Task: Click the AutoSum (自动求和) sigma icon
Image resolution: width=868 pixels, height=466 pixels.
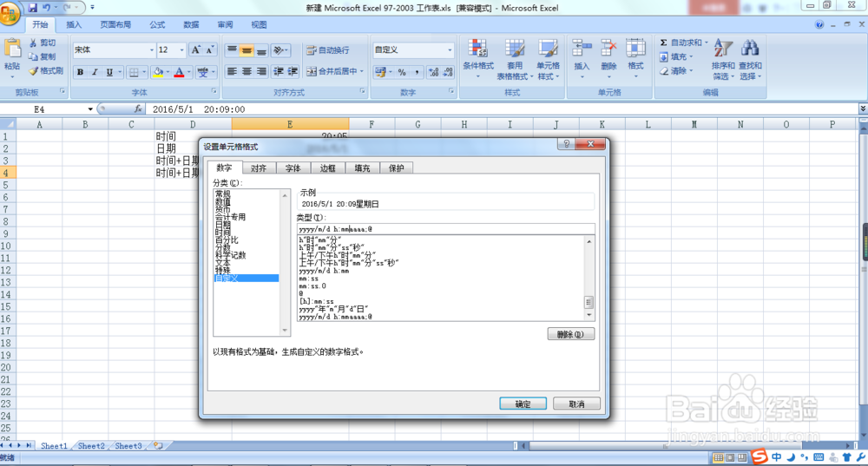Action: pyautogui.click(x=663, y=43)
